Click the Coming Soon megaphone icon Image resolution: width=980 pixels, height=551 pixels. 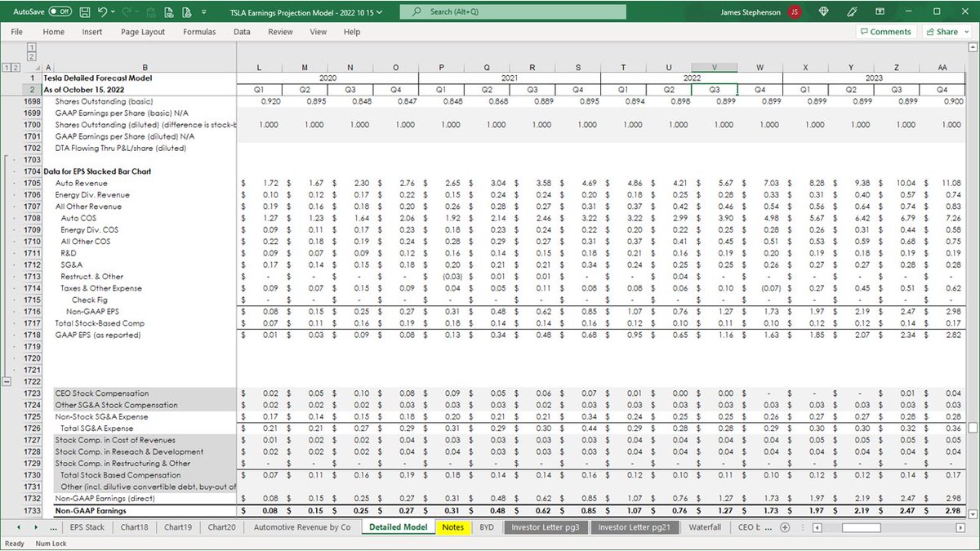click(853, 12)
